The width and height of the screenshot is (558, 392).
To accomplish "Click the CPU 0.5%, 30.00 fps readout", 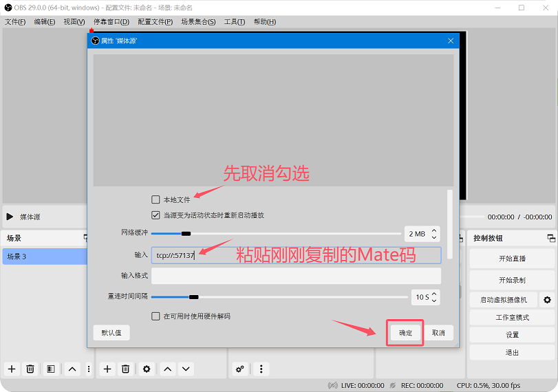I will point(489,385).
